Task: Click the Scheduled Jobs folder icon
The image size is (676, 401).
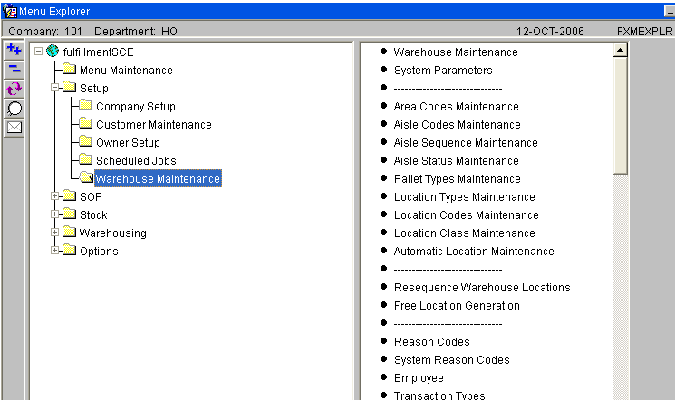Action: tap(86, 159)
